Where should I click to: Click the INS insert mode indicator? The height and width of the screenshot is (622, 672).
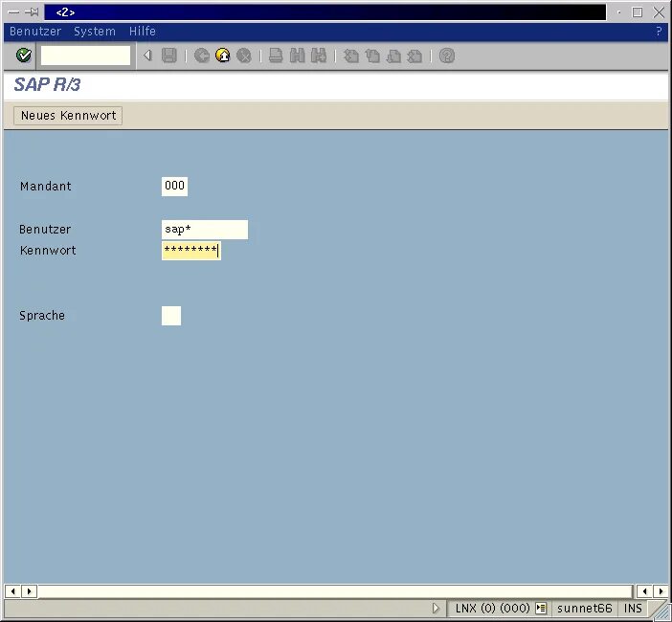coord(633,609)
